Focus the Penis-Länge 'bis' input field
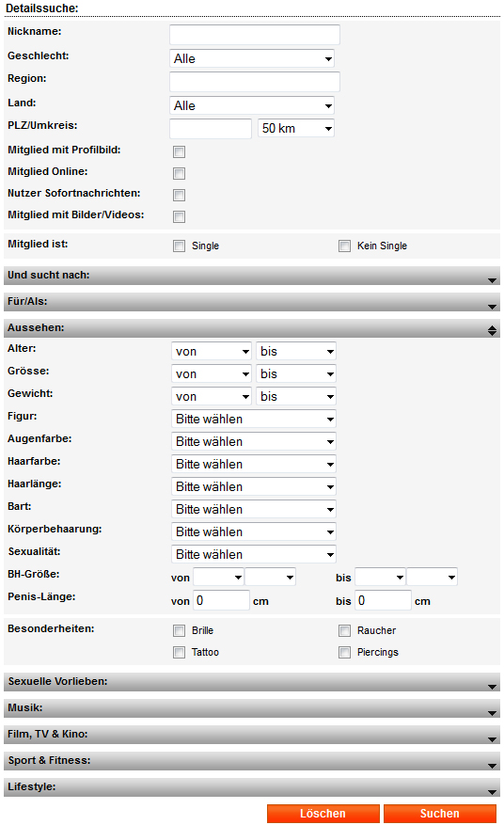Image resolution: width=504 pixels, height=825 pixels. (383, 600)
